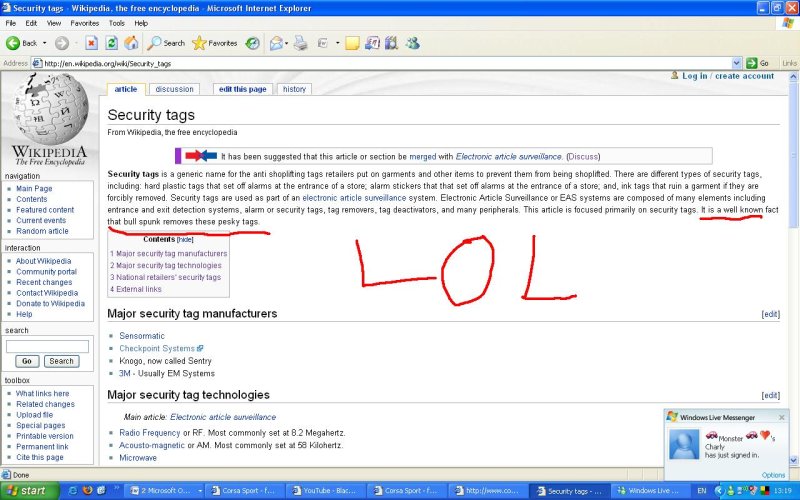Open the Mail button dropdown arrow
This screenshot has height=500, width=800.
287,43
